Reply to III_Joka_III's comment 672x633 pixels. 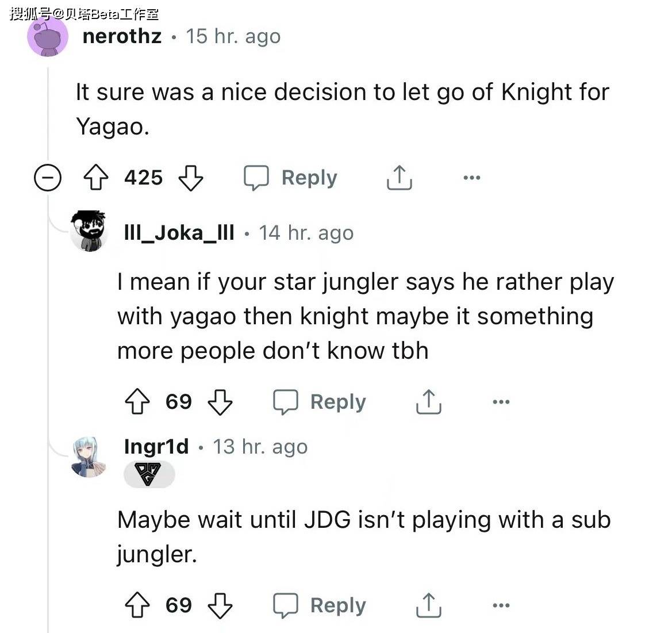(320, 402)
